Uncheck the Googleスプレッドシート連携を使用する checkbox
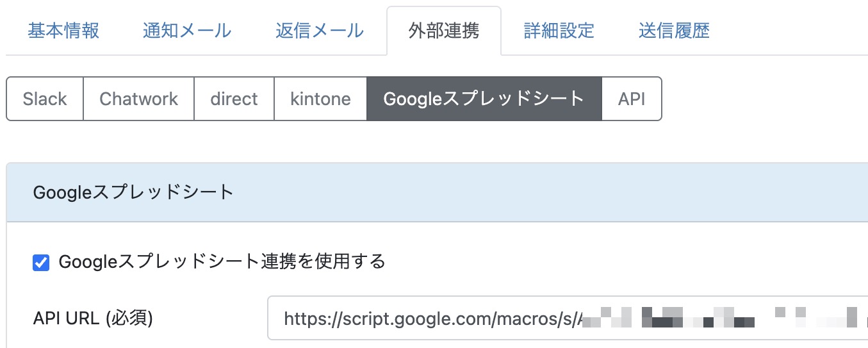The width and height of the screenshot is (868, 348). pos(41,262)
